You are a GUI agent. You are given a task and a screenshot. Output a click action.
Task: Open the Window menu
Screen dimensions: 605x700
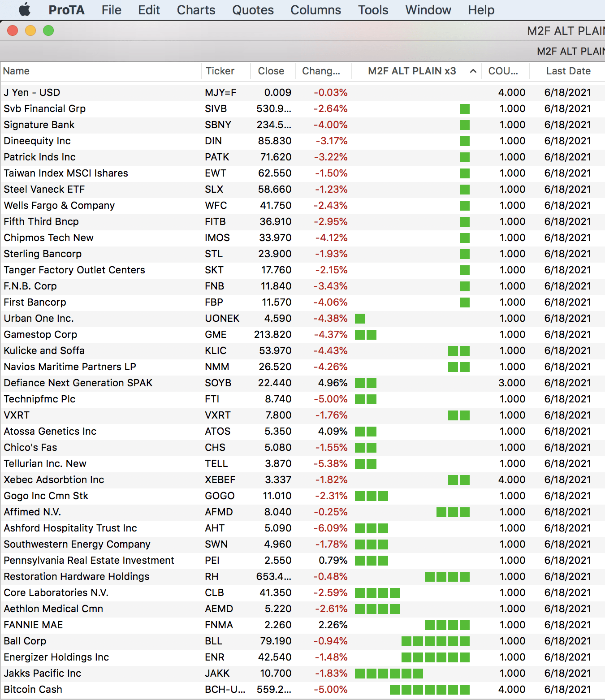(428, 10)
